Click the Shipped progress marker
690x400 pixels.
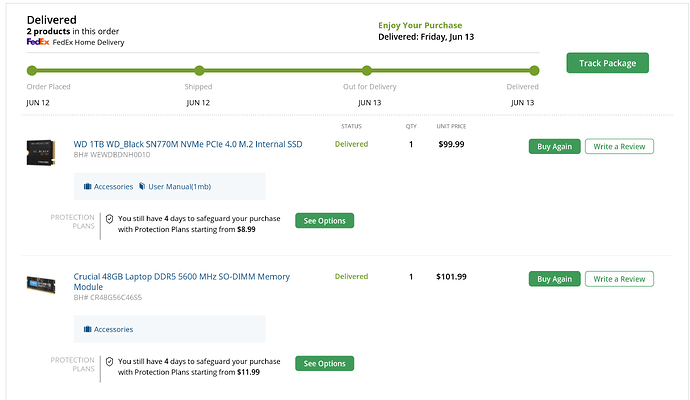199,70
